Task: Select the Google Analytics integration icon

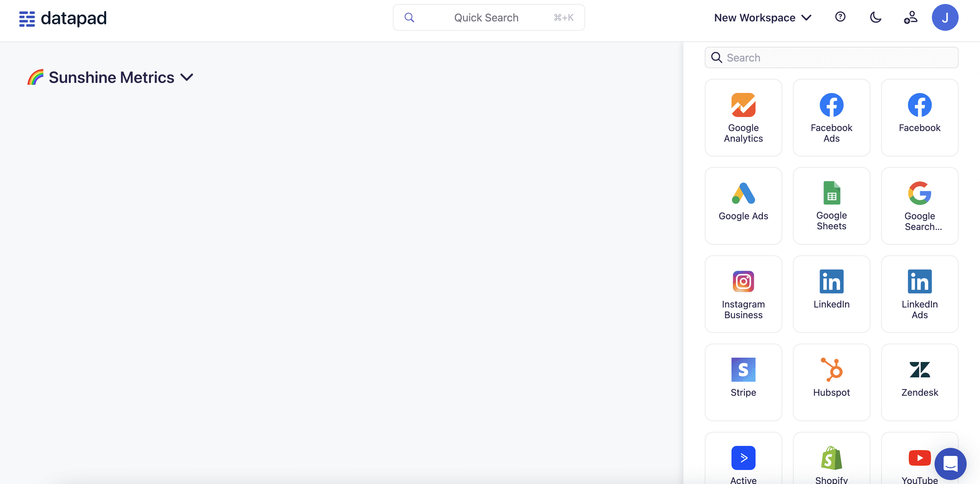Action: [x=743, y=105]
